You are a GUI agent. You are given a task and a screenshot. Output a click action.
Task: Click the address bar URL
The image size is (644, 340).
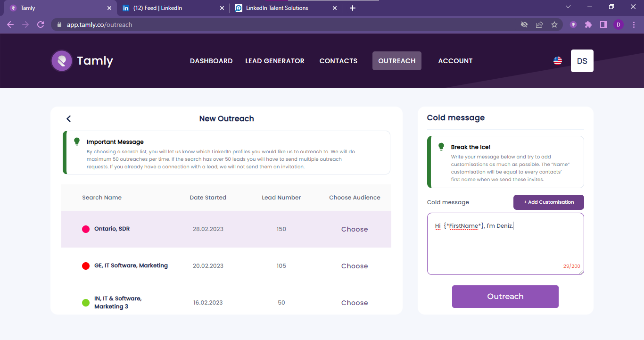[99, 25]
